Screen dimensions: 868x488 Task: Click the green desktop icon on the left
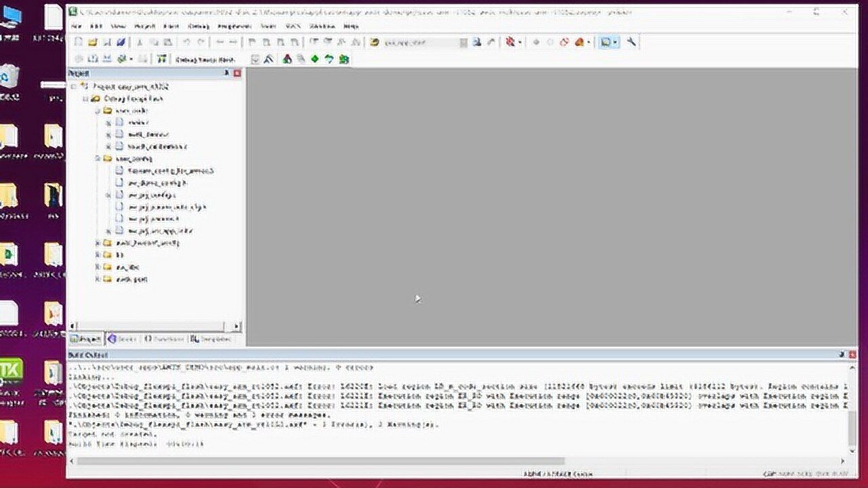point(12,369)
